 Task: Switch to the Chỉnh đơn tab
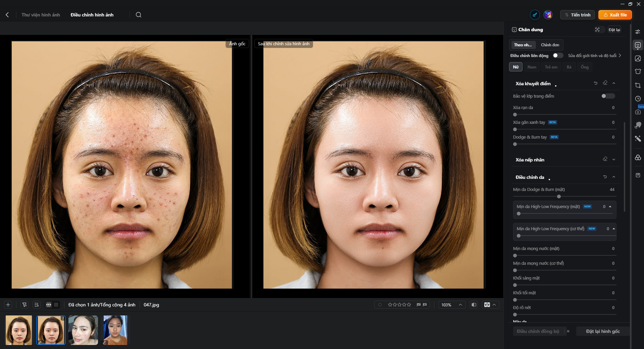point(550,45)
